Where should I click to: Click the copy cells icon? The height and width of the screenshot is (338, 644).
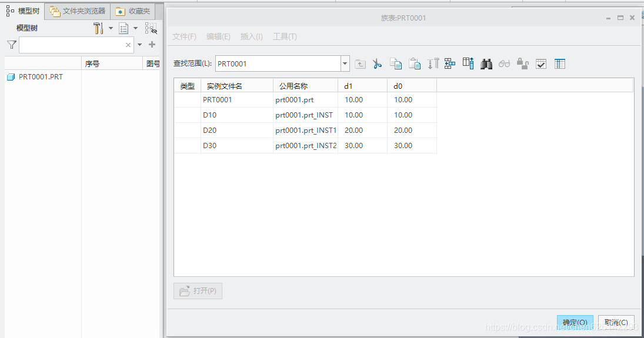396,63
